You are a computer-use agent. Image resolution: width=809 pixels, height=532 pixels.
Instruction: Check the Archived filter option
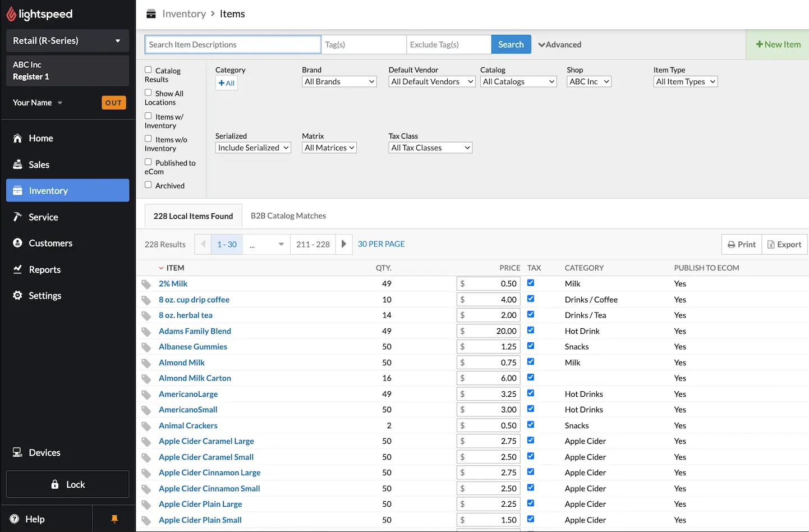(149, 185)
